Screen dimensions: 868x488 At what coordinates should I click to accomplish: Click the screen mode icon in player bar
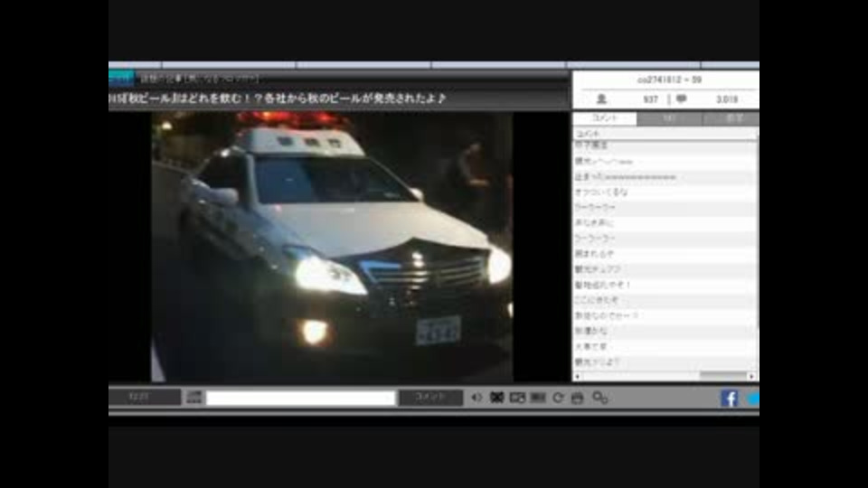click(x=517, y=398)
